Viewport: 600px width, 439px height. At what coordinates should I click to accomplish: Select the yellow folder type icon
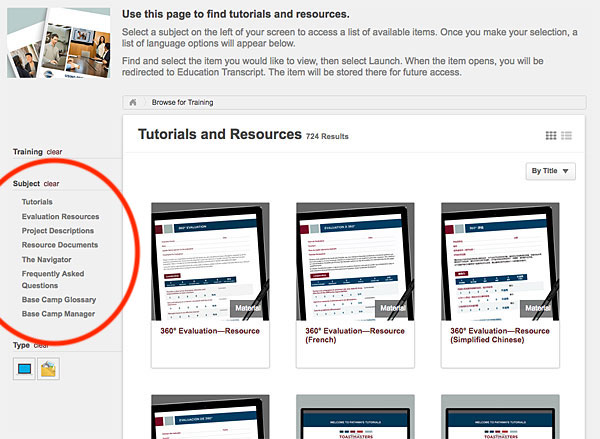pyautogui.click(x=47, y=370)
